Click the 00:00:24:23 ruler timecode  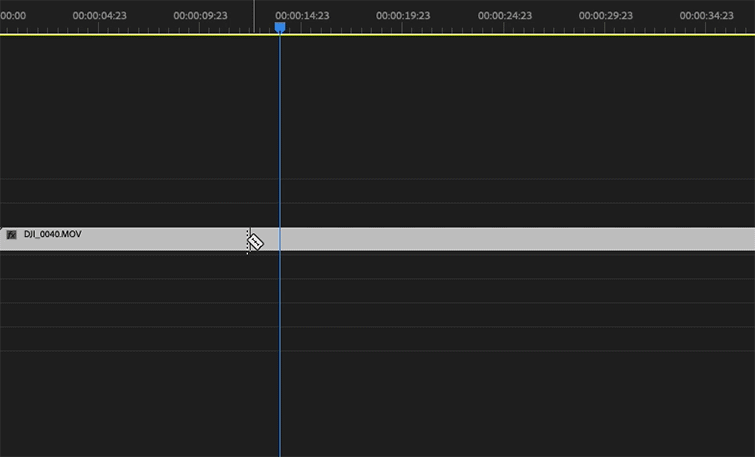point(505,16)
